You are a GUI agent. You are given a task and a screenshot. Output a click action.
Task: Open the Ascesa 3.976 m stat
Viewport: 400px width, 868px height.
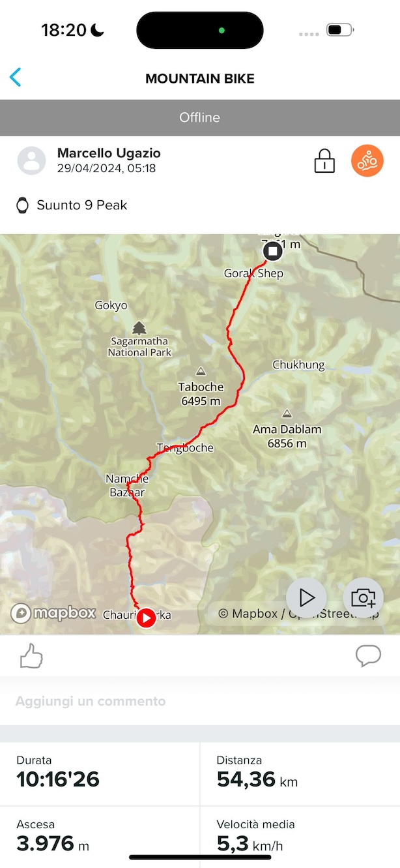point(100,837)
